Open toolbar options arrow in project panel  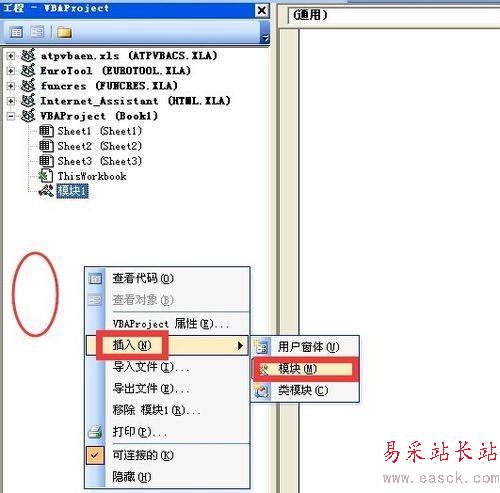click(x=265, y=39)
